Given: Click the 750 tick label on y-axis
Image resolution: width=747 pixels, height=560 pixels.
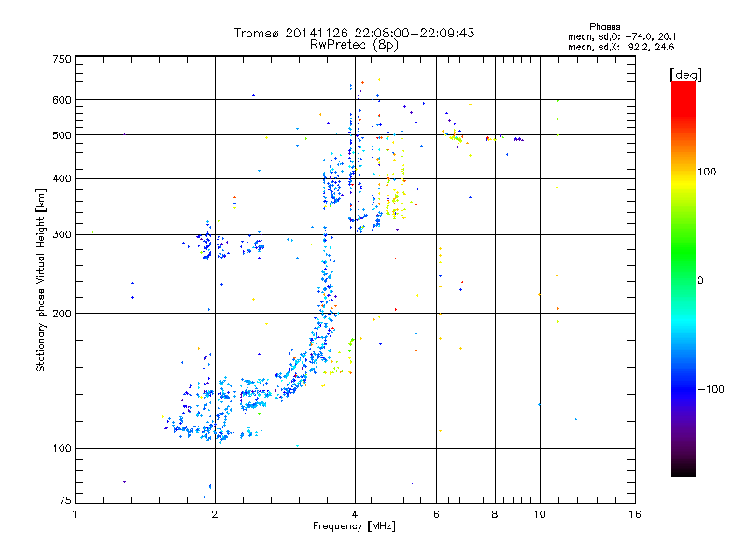Looking at the screenshot, I should click(x=62, y=58).
